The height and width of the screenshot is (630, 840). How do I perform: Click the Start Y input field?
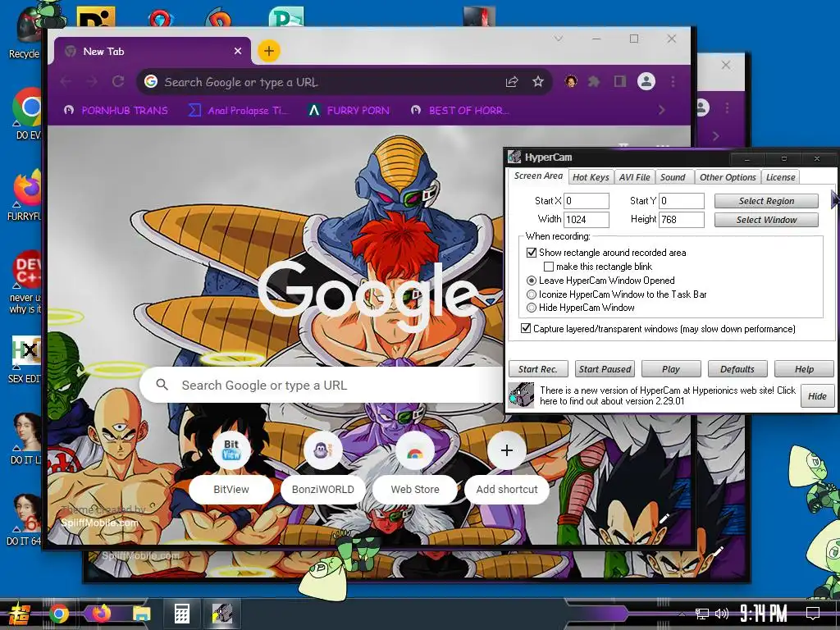(682, 201)
